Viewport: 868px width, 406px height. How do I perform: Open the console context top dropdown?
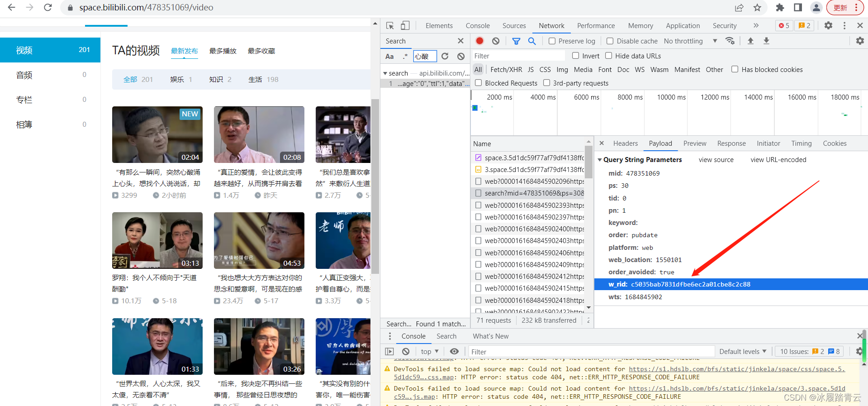click(430, 351)
